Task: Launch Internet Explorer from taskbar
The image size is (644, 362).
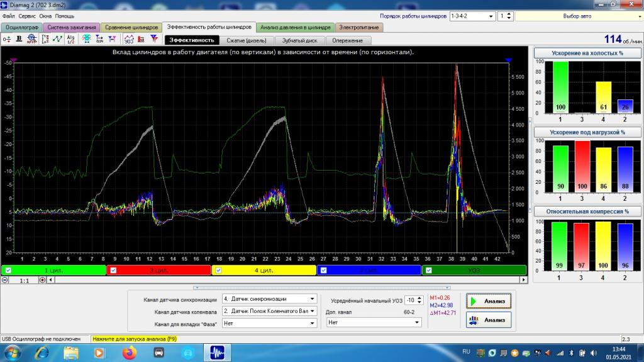Action: [42, 353]
